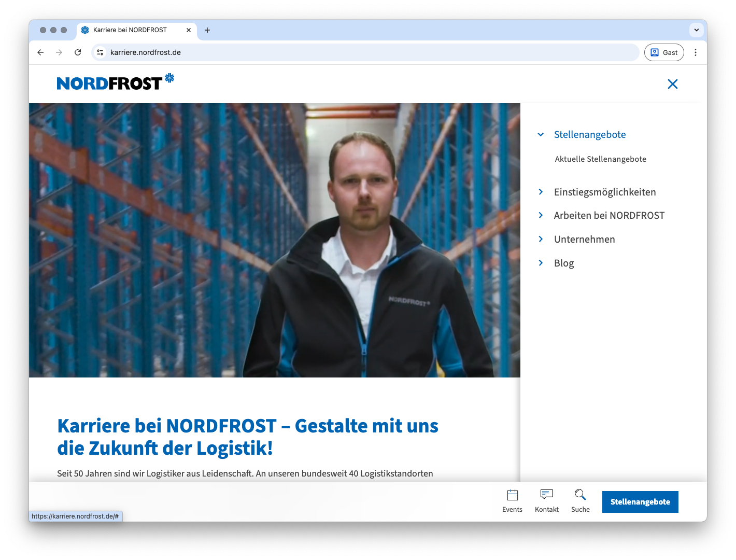Select Blog menu item
The width and height of the screenshot is (736, 560).
pos(564,263)
